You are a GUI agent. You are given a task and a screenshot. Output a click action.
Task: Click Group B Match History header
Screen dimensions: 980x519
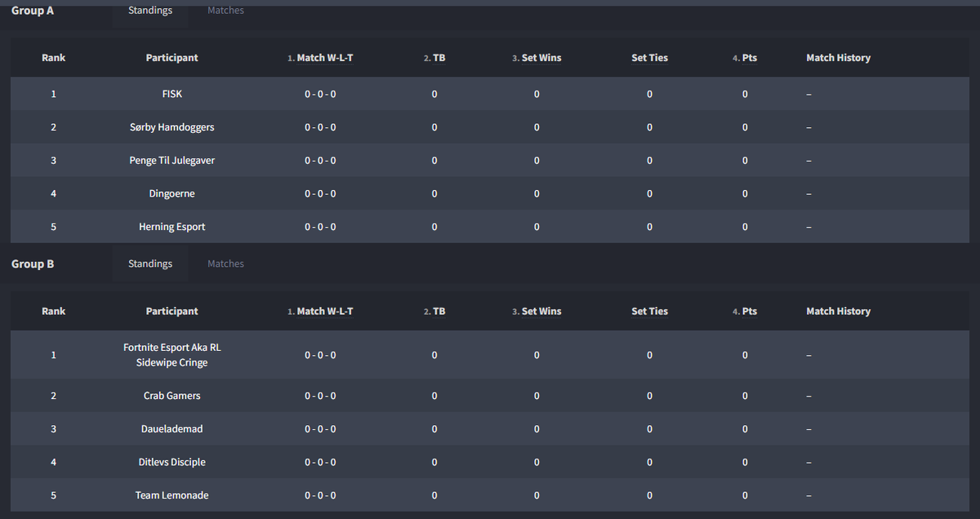pos(839,311)
